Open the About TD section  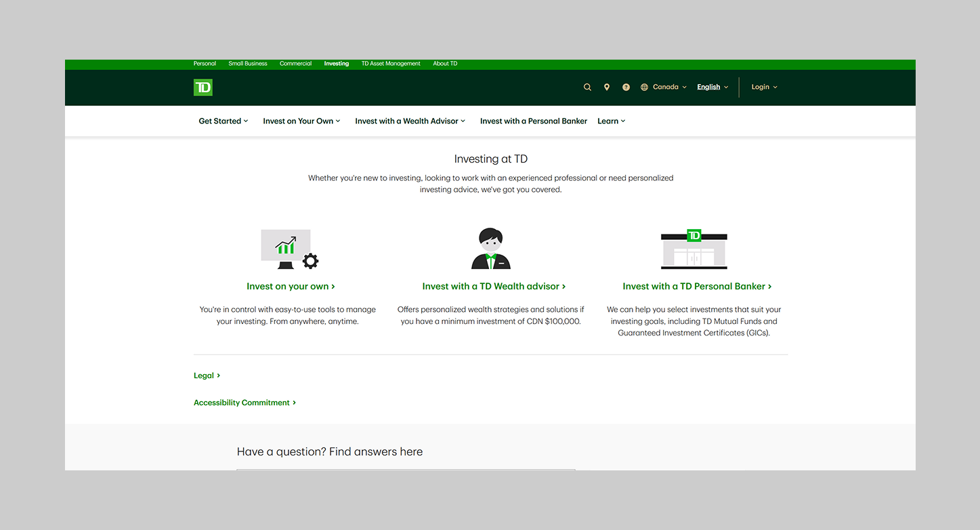(x=445, y=64)
